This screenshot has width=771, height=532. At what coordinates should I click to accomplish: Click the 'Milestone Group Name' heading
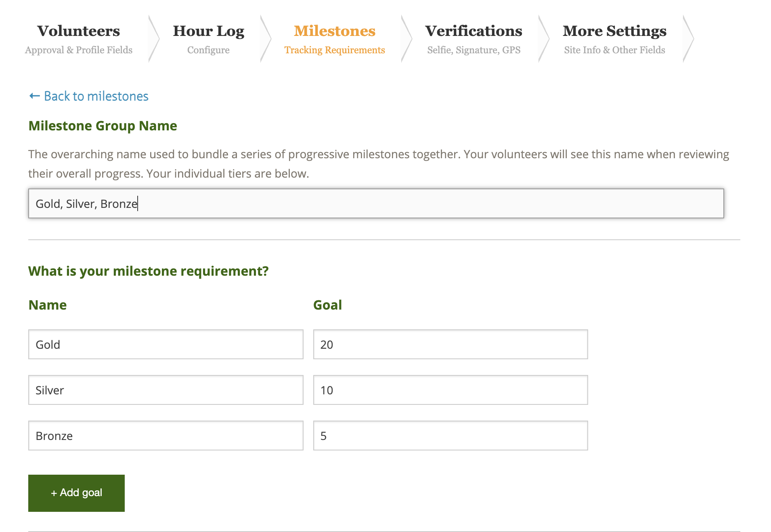[103, 126]
